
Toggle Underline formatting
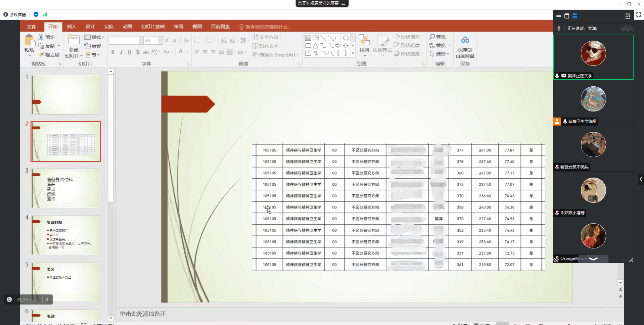coord(129,52)
